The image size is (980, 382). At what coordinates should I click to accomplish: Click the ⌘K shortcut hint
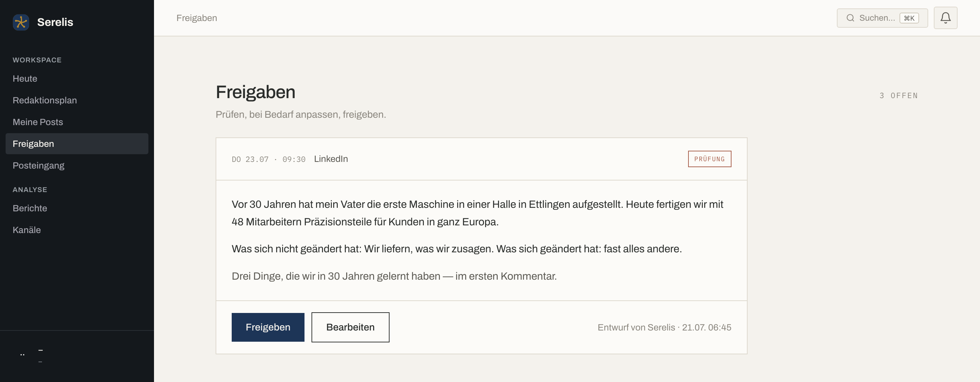[x=909, y=18]
